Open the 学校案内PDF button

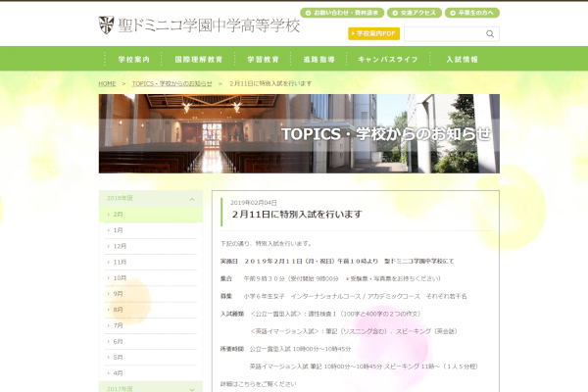click(x=374, y=33)
